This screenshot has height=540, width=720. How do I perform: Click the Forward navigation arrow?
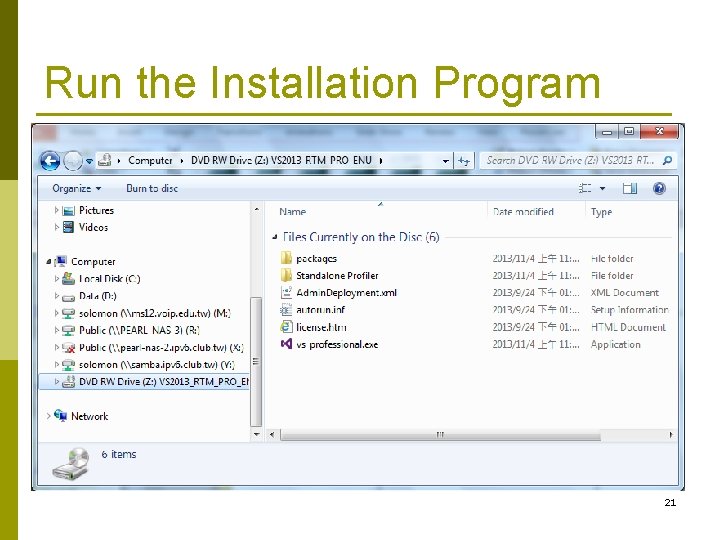tap(73, 161)
